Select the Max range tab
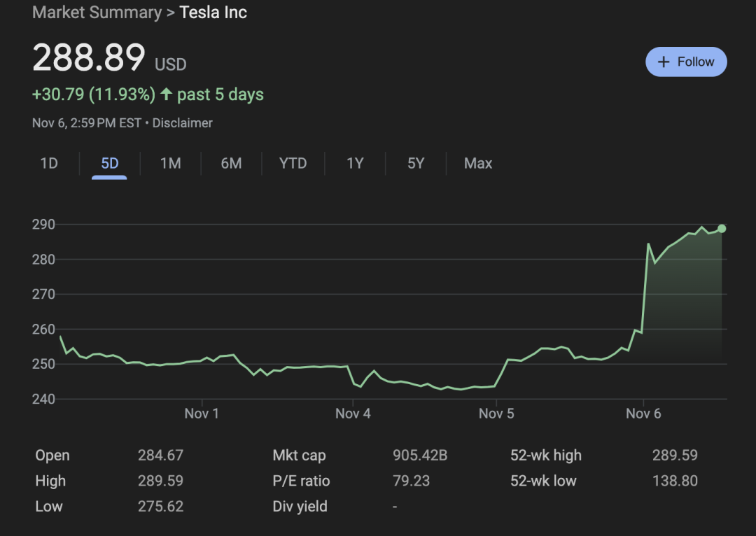Viewport: 756px width, 536px height. tap(478, 164)
